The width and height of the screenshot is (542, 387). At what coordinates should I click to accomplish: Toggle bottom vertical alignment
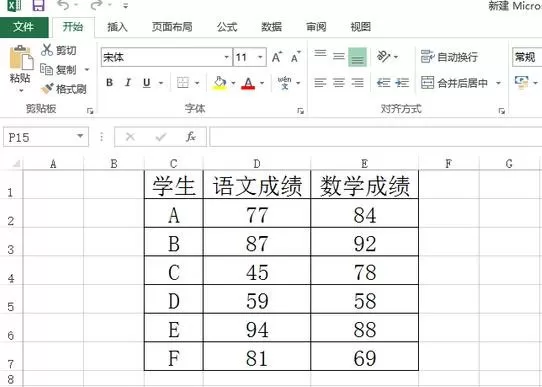coord(357,57)
